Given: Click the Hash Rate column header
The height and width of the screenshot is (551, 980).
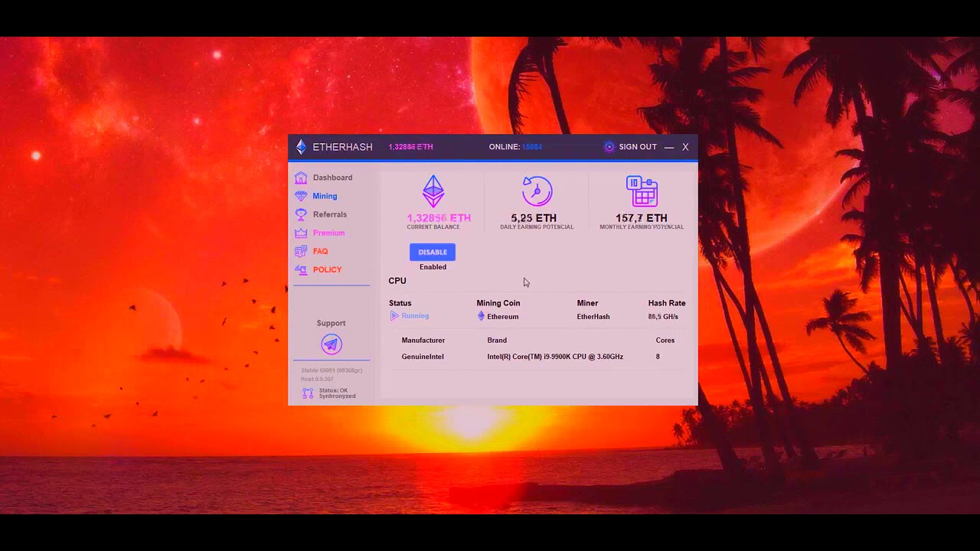Looking at the screenshot, I should pos(667,303).
